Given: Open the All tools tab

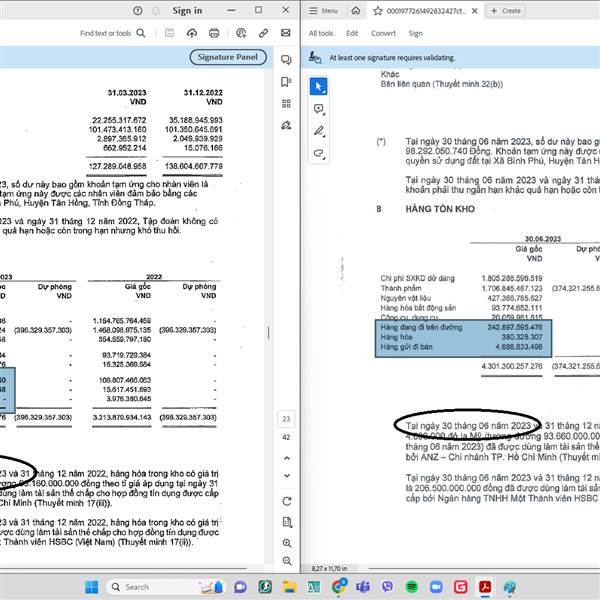Looking at the screenshot, I should point(321,33).
